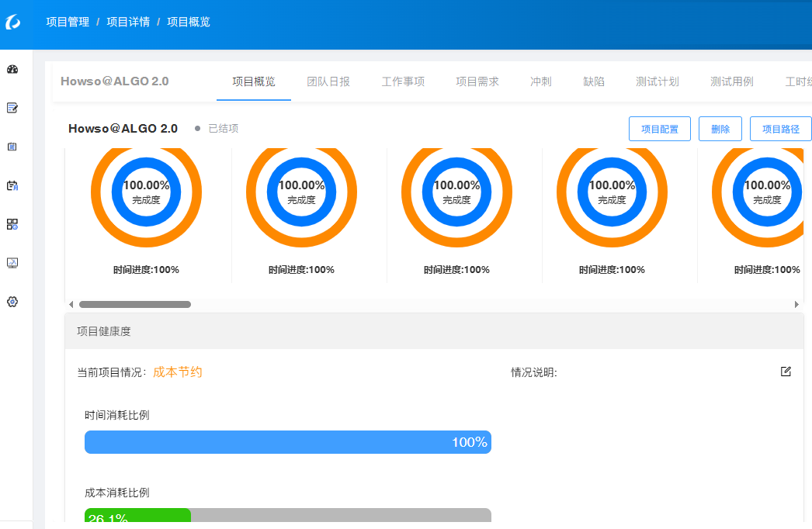This screenshot has height=529, width=812.
Task: Switch to the 项目概览 tab
Action: (254, 81)
